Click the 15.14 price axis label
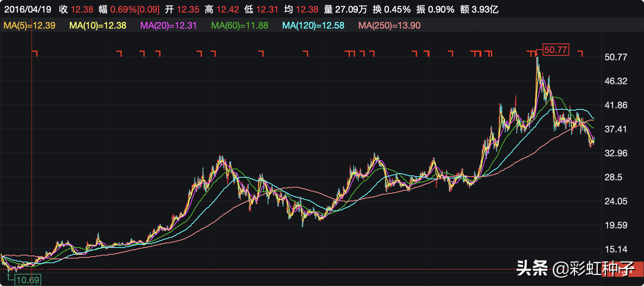This screenshot has height=286, width=644. [616, 249]
